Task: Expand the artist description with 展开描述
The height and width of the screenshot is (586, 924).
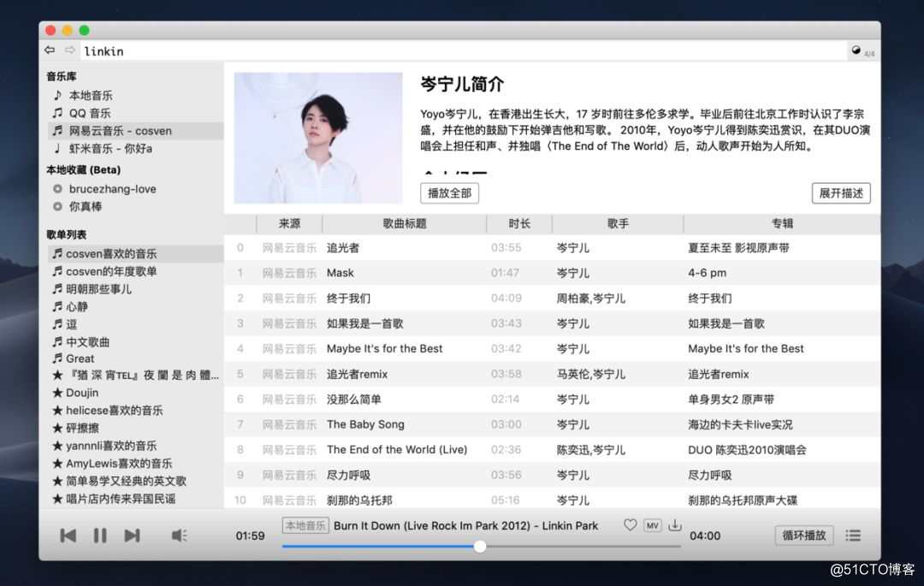Action: pyautogui.click(x=839, y=193)
